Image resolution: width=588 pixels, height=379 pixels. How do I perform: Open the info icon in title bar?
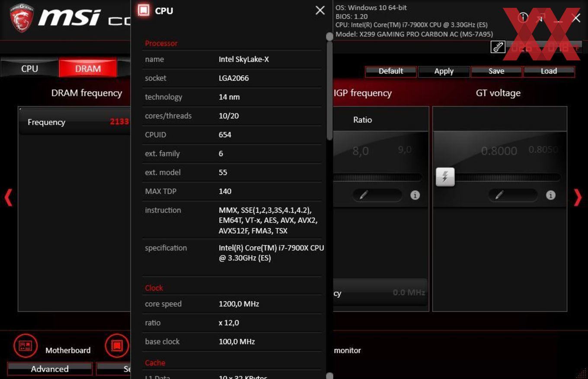coord(523,17)
